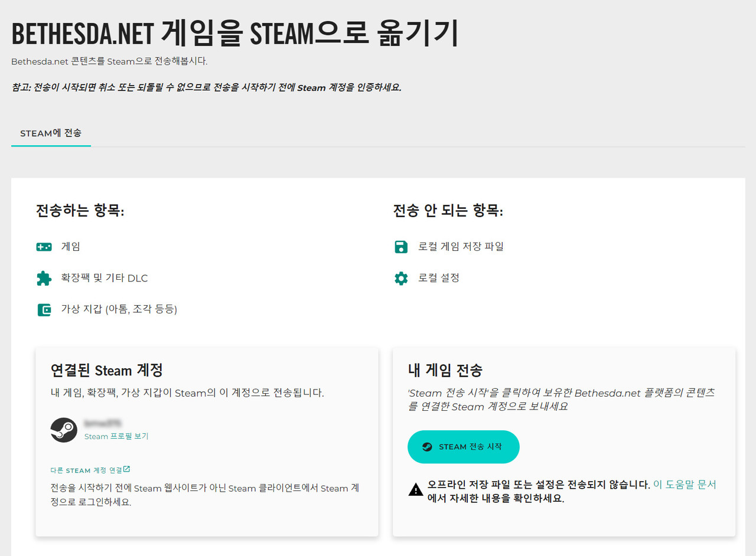Click the gamepad icon next to 게임

(x=44, y=247)
